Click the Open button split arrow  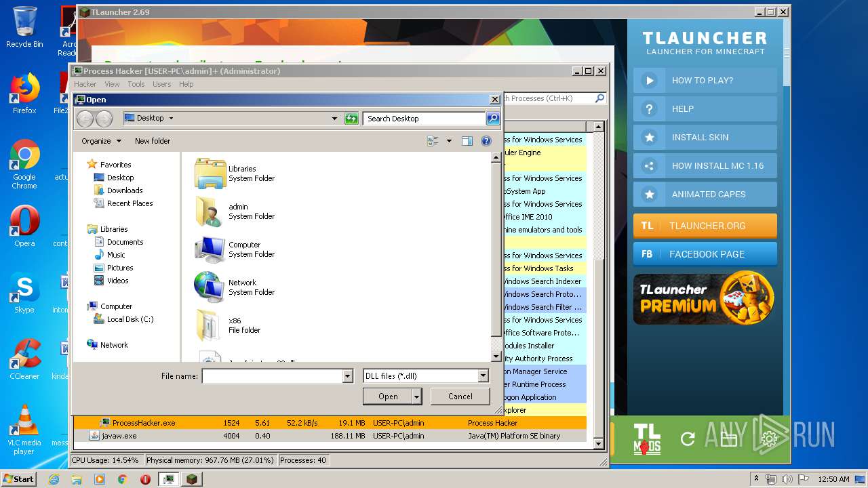pos(417,396)
